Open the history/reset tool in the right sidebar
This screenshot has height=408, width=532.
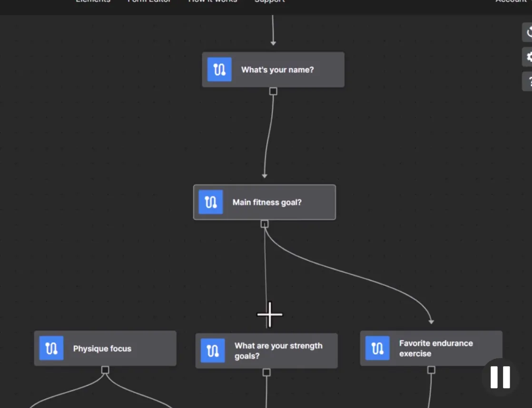530,32
